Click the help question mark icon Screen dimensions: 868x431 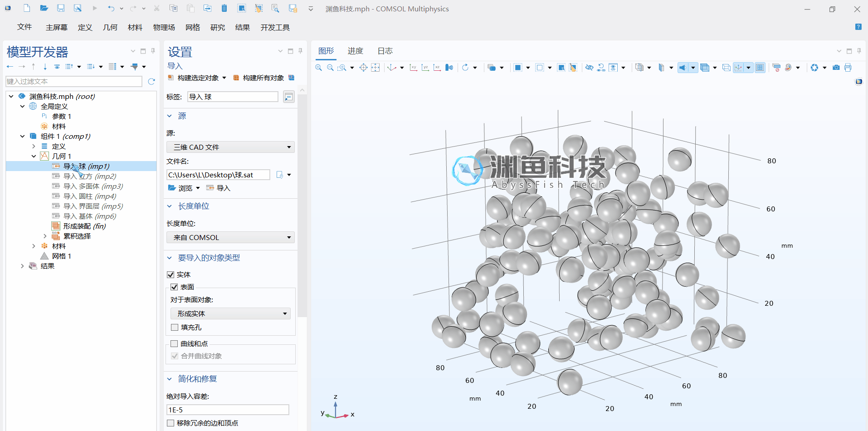click(x=858, y=27)
